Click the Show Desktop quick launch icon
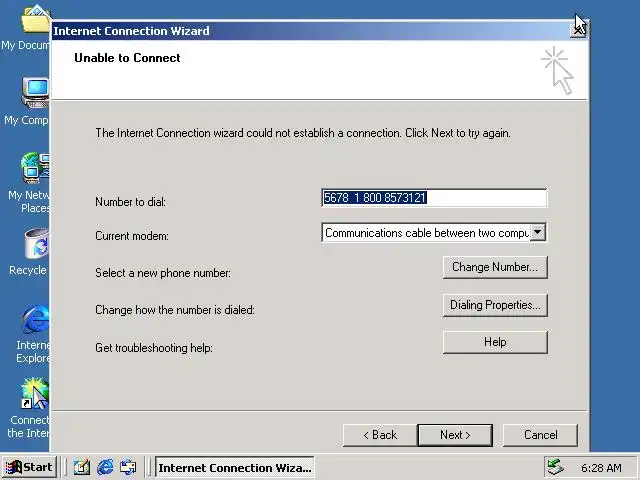 [82, 467]
